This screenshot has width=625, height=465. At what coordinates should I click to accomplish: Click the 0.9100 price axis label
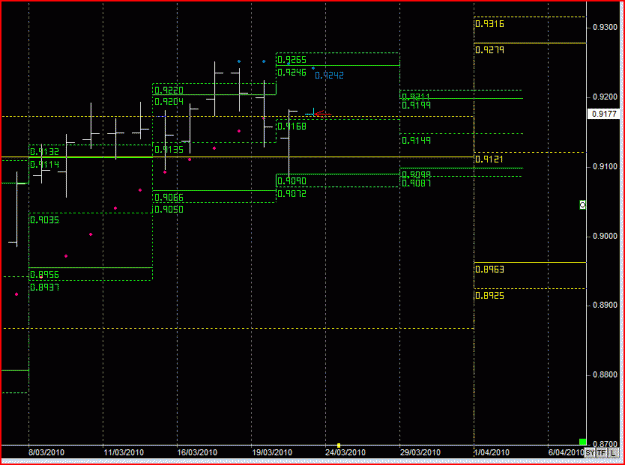click(x=604, y=166)
